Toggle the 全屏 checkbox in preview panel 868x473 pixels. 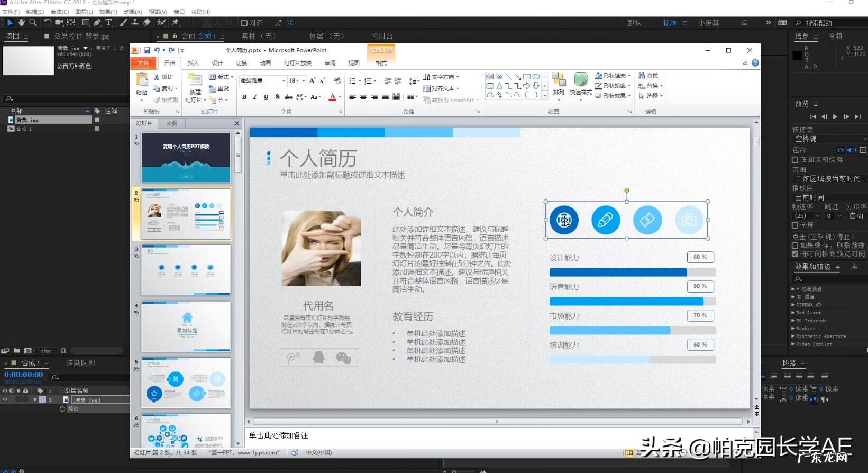tap(795, 225)
